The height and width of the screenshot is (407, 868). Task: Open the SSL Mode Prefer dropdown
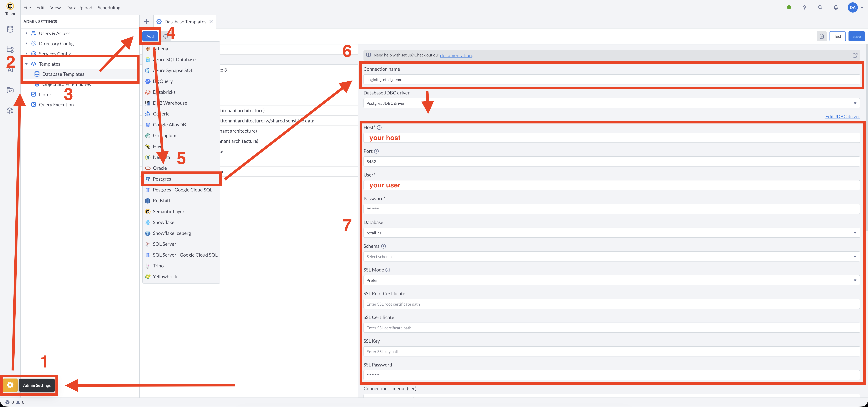[611, 280]
